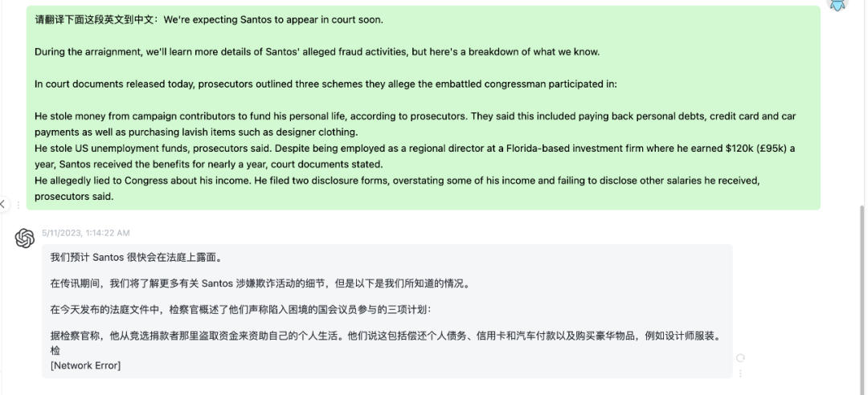This screenshot has width=868, height=395.
Task: Click the 5/11/2023, 1:14:22 AM timestamp
Action: (86, 233)
